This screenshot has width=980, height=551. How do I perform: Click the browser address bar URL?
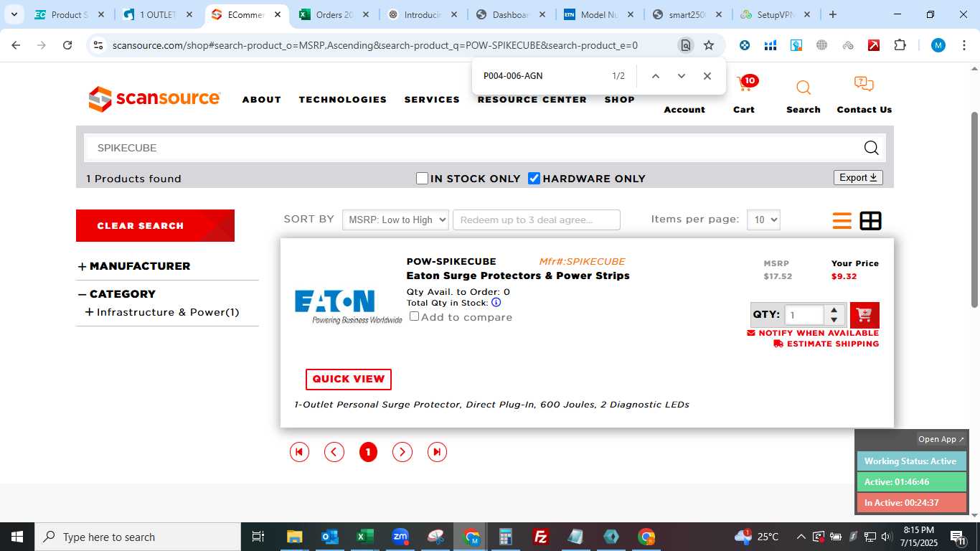(x=375, y=45)
